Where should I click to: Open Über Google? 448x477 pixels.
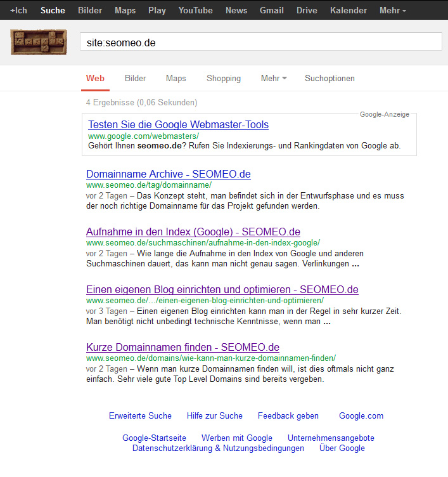pos(342,448)
